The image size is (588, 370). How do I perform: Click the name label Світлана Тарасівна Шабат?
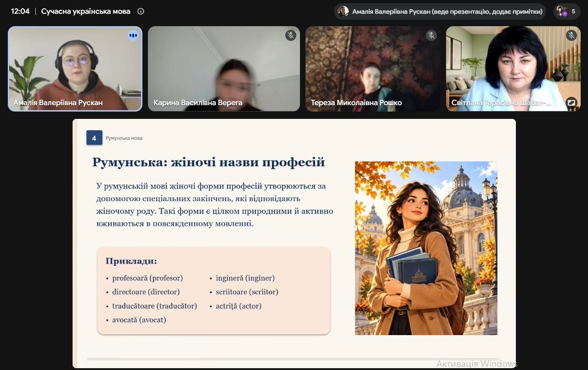tap(501, 103)
